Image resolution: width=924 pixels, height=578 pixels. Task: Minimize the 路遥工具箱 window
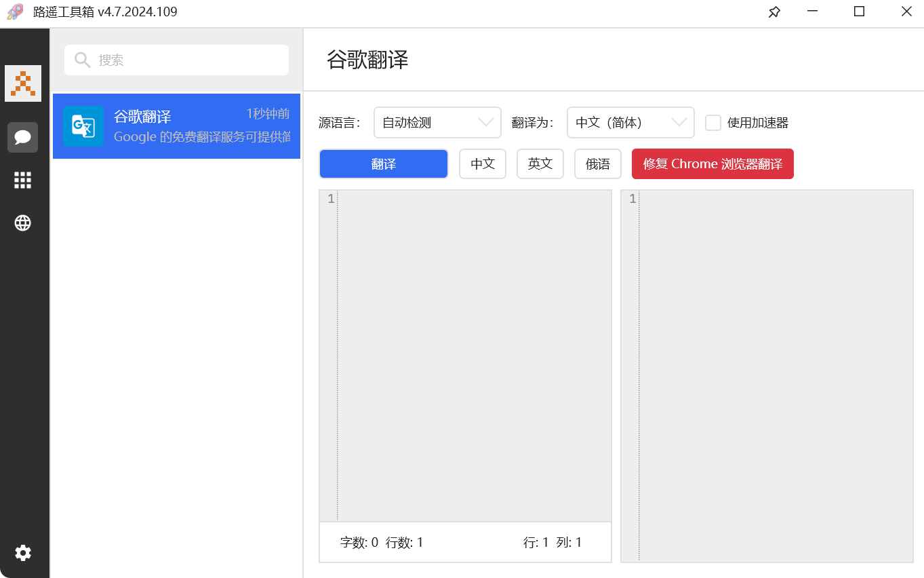[811, 12]
